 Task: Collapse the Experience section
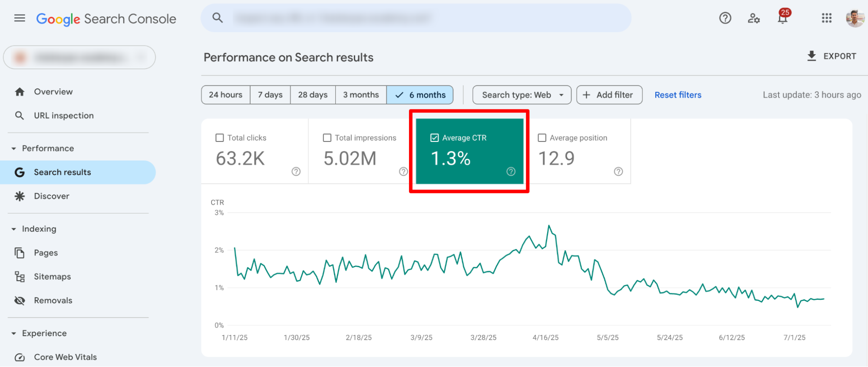point(14,334)
